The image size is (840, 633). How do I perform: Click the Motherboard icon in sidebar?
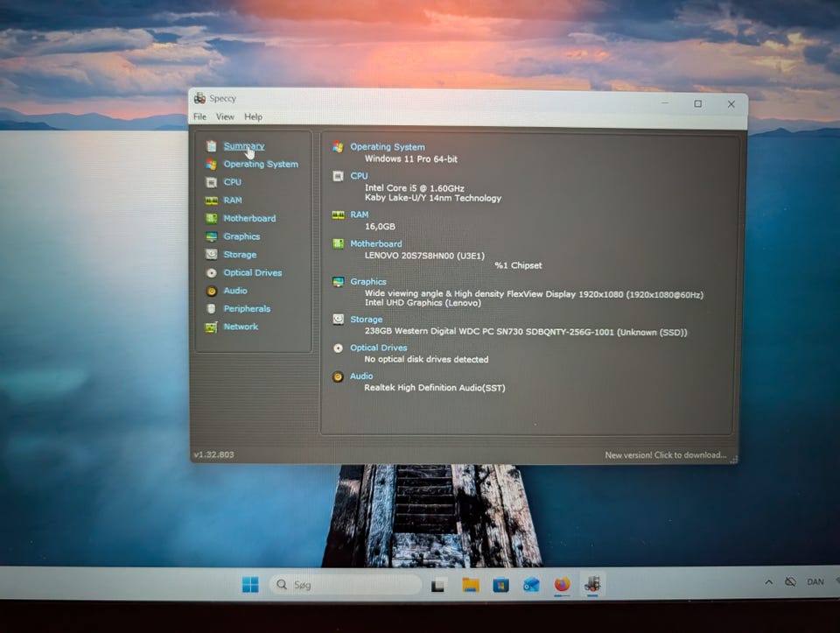[212, 218]
